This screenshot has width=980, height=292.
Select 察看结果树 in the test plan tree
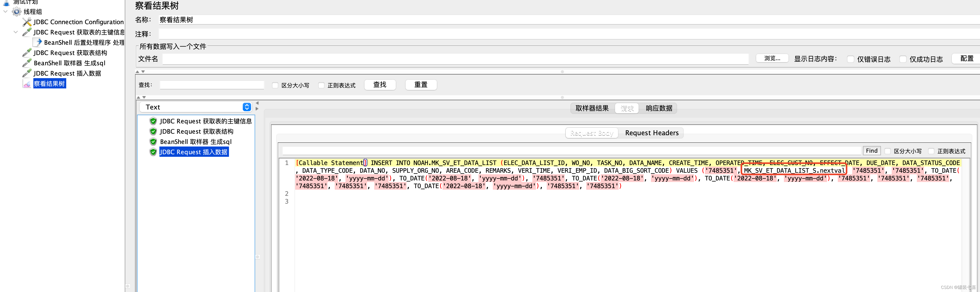50,84
